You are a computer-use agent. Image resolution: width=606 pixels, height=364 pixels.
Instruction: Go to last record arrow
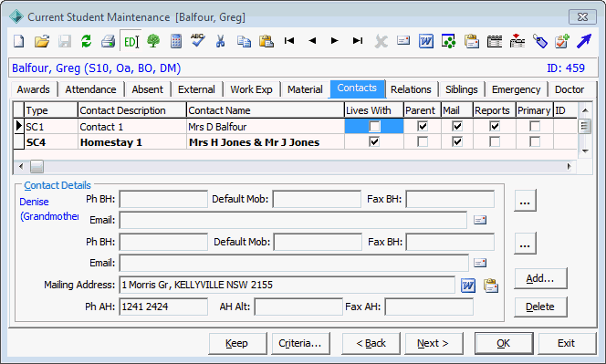click(358, 40)
